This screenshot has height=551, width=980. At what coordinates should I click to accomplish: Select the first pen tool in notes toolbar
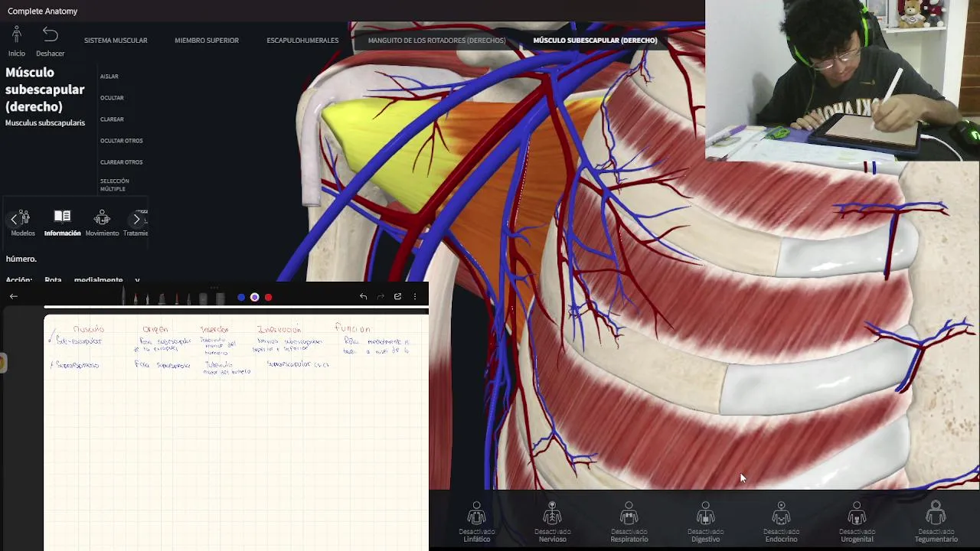coord(124,297)
